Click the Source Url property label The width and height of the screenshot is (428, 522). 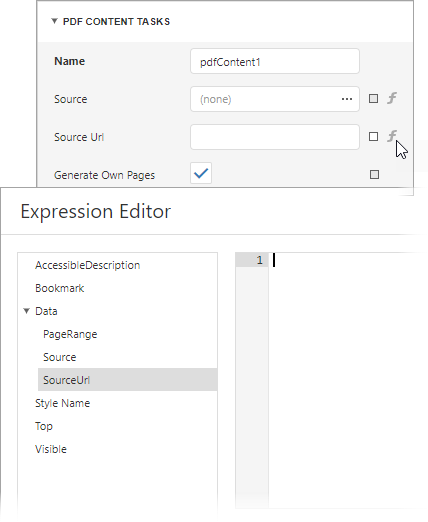coord(79,137)
